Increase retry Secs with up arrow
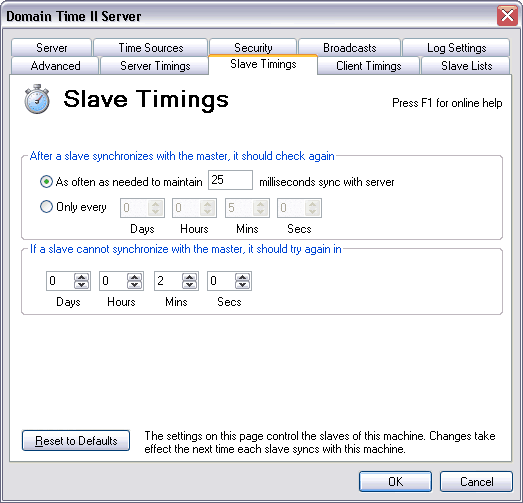This screenshot has height=503, width=523. [242, 277]
